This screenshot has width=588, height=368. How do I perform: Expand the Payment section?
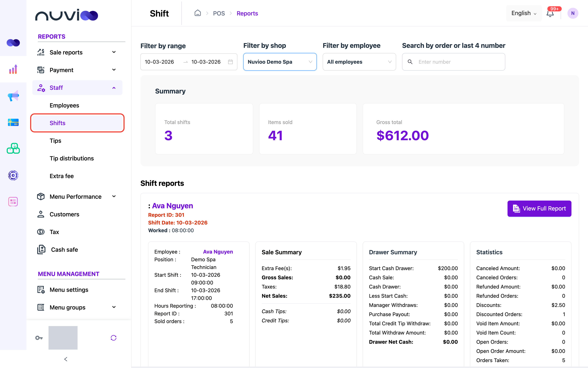tap(114, 70)
